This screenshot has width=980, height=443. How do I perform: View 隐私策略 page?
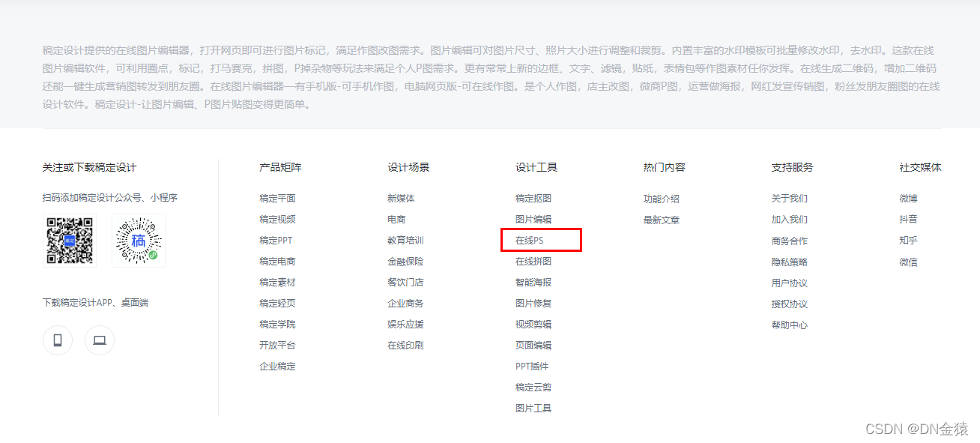pyautogui.click(x=790, y=262)
